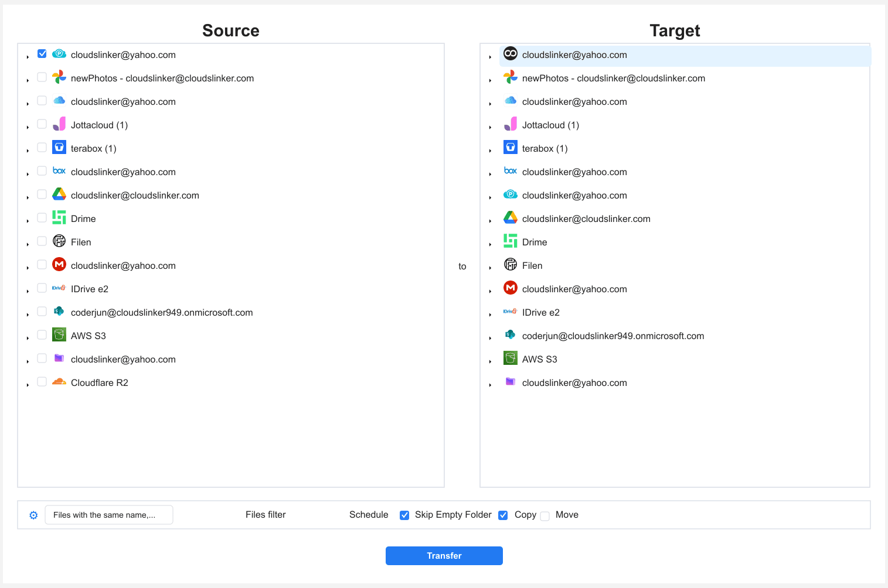Check the Filen source checkbox
Viewport: 888px width, 588px height.
(x=42, y=241)
